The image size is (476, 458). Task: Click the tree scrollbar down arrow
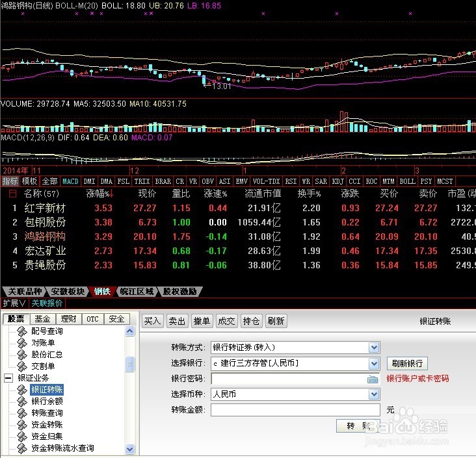coord(130,449)
